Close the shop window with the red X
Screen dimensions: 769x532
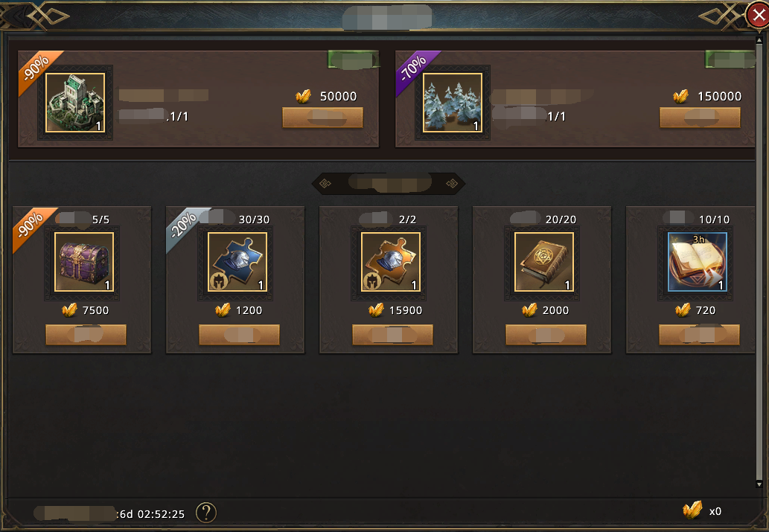tap(759, 15)
